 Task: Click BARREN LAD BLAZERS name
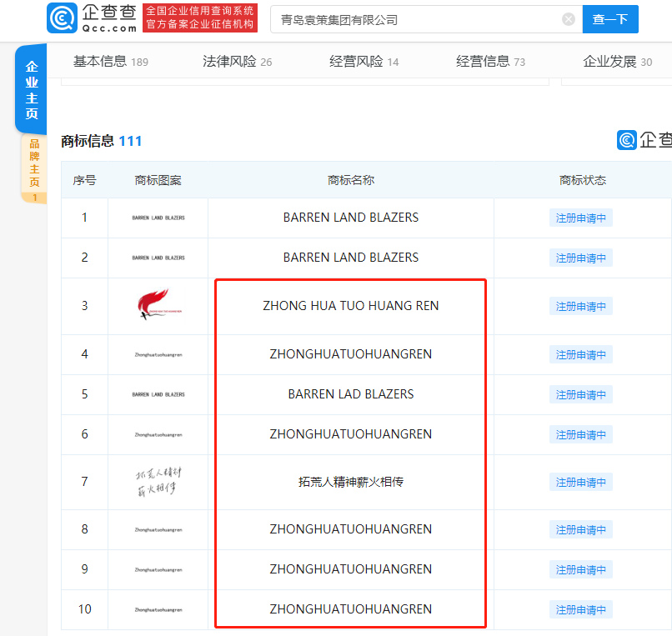pos(350,394)
